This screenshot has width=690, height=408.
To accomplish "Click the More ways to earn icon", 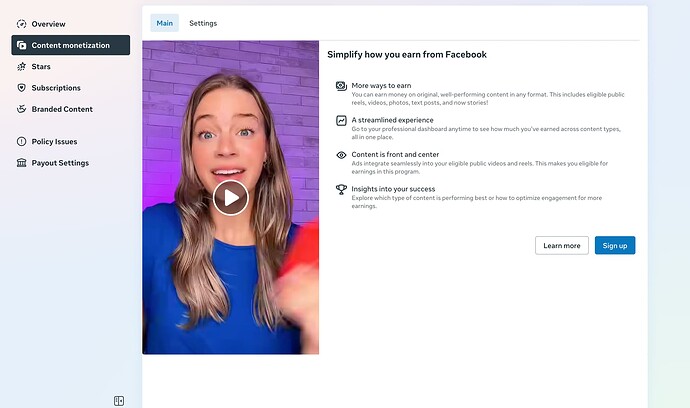I will tap(341, 86).
